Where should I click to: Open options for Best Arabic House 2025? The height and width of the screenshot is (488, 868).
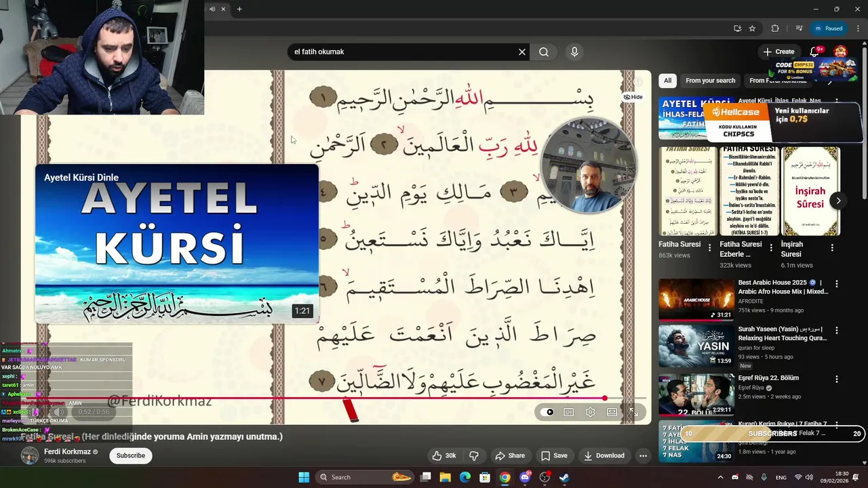coord(837,284)
